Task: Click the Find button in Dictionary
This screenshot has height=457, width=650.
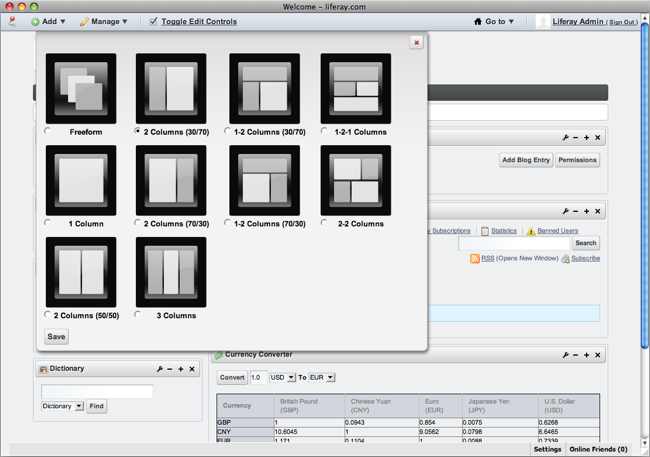Action: pos(97,406)
